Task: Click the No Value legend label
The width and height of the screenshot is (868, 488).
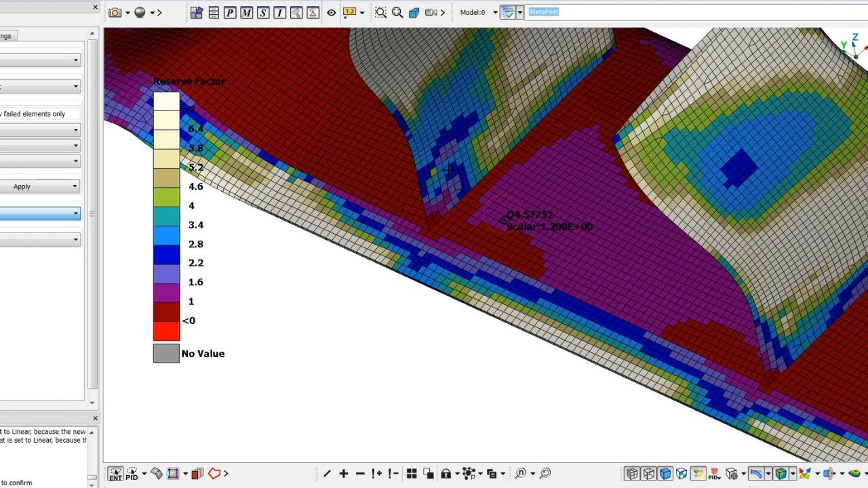Action: 203,353
